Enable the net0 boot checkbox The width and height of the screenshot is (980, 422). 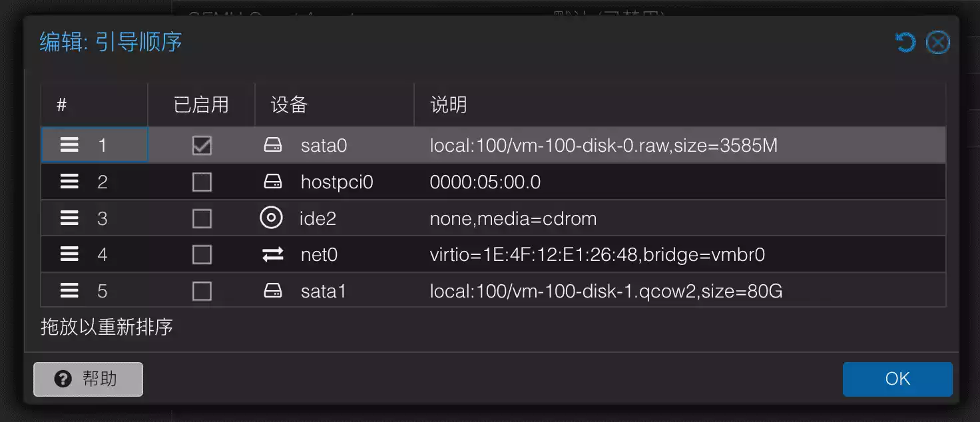pos(202,254)
